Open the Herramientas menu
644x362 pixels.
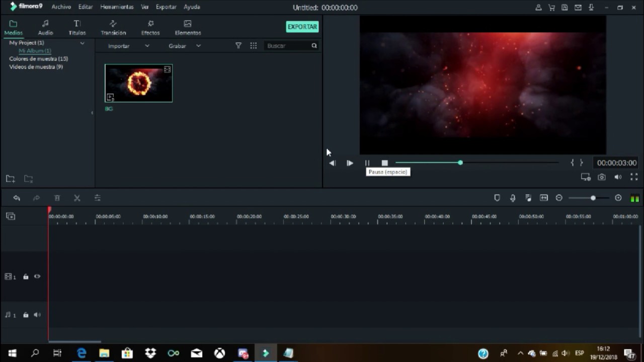[117, 7]
